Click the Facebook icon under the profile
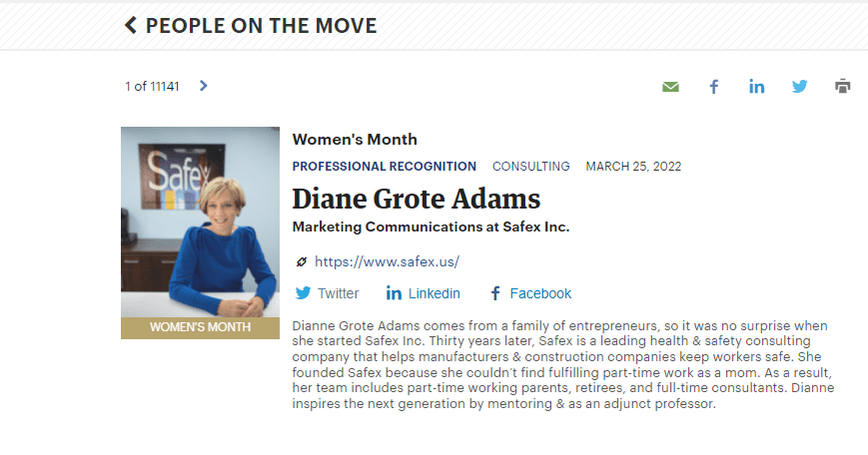The image size is (868, 455). point(494,293)
